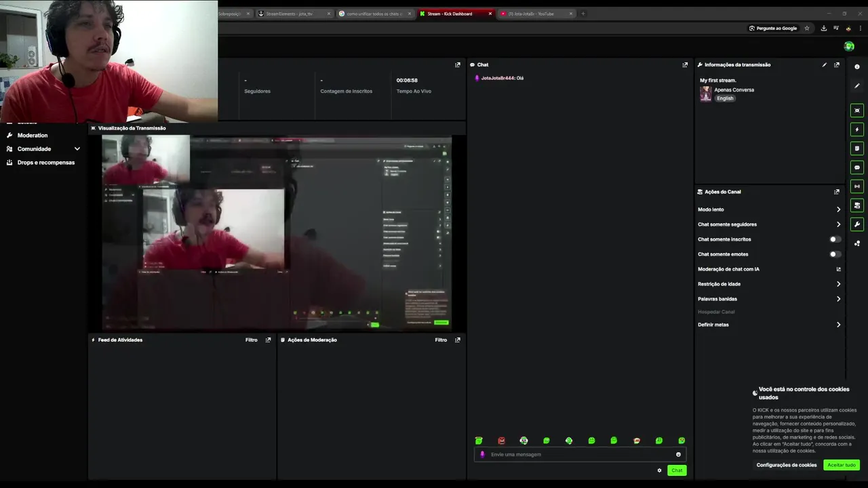
Task: Insert the leftmost green emote in the chat row
Action: click(x=479, y=441)
